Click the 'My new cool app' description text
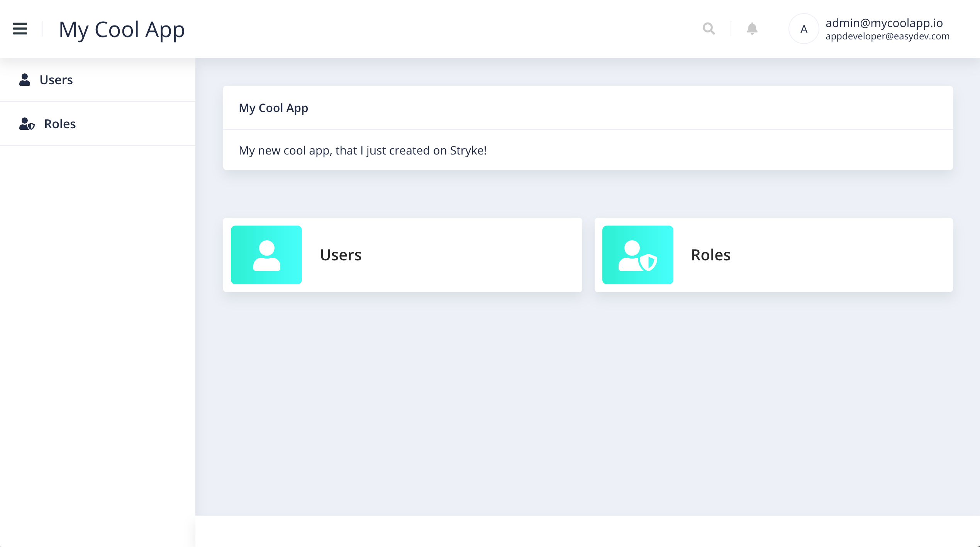 363,150
